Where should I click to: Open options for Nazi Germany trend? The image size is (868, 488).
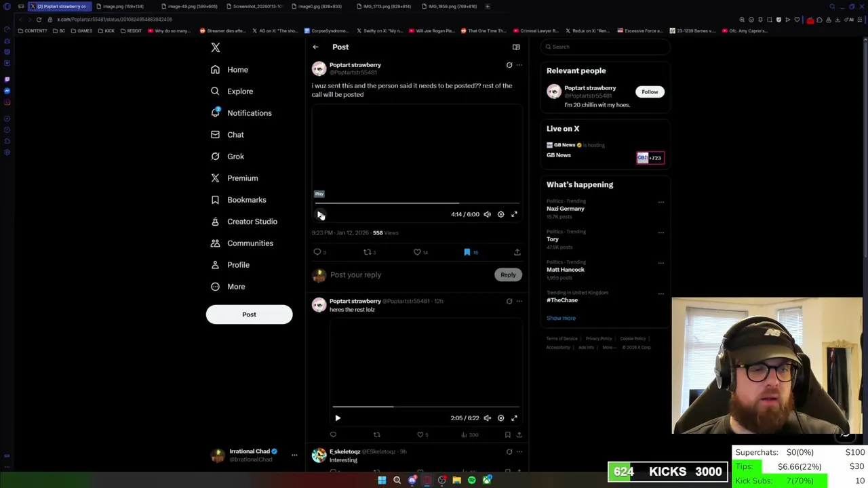(x=660, y=202)
